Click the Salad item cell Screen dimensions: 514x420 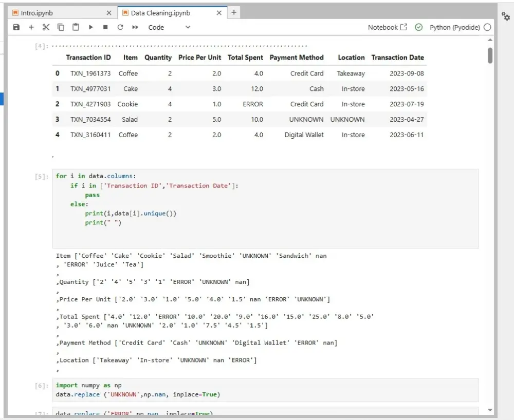click(x=130, y=120)
